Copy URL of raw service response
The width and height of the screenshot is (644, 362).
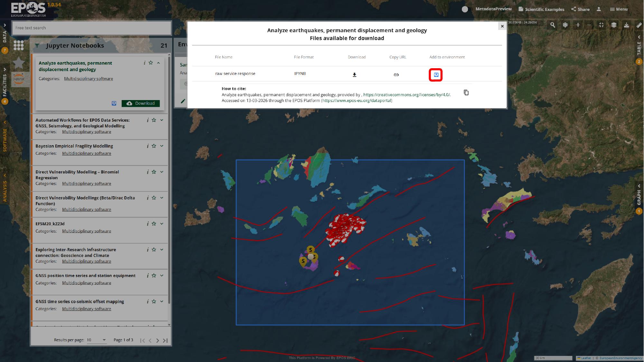[x=396, y=75]
